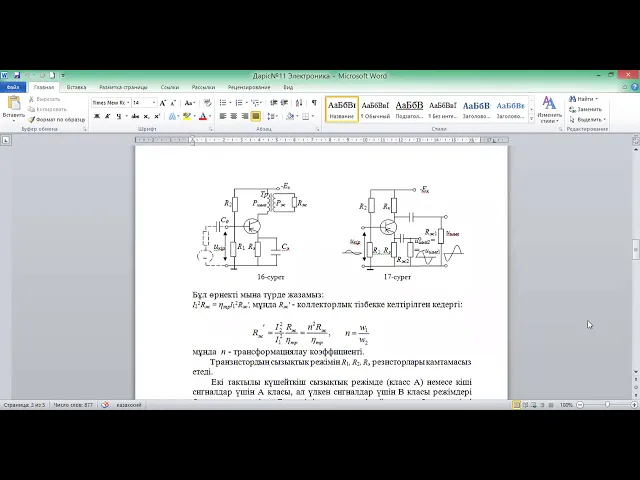Toggle justified alignment button

point(256,116)
